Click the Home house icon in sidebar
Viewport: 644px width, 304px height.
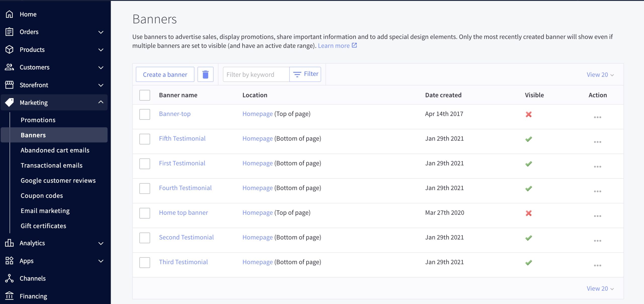[x=9, y=14]
